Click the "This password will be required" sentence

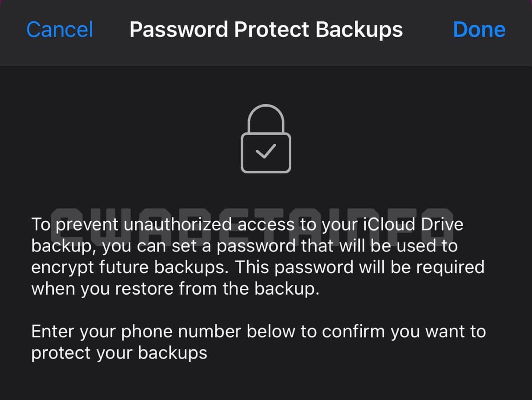pyautogui.click(x=359, y=267)
